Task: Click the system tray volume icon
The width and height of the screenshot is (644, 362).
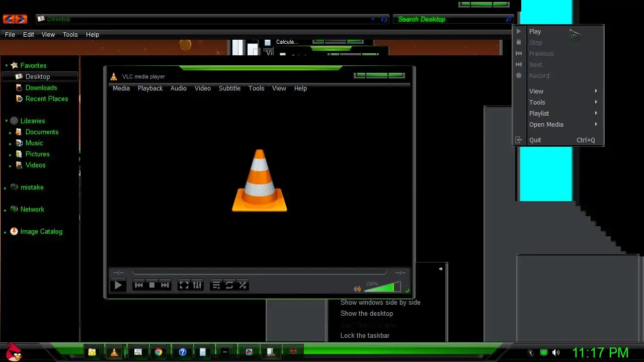Action: coord(556,352)
